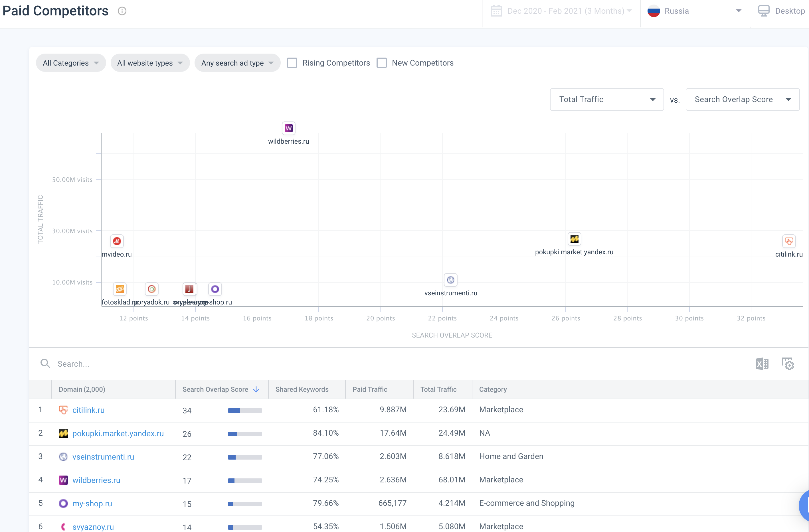
Task: Open the wildberries.ru link in table
Action: pos(96,480)
